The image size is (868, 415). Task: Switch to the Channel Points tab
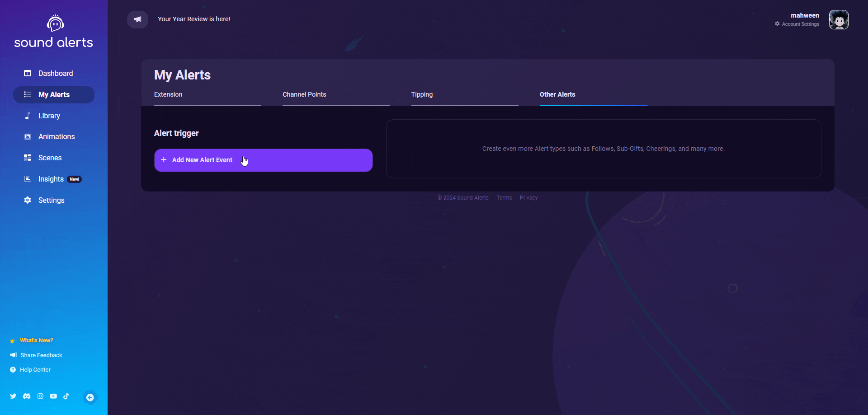click(x=304, y=94)
